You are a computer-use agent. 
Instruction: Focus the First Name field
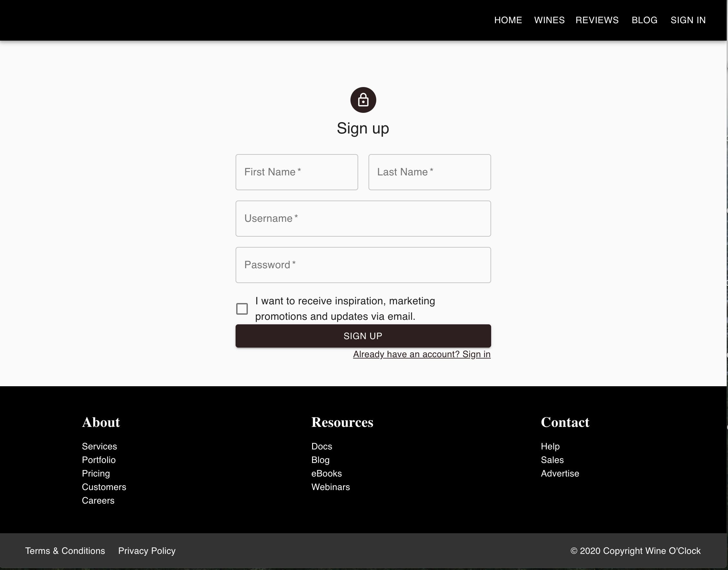(297, 172)
